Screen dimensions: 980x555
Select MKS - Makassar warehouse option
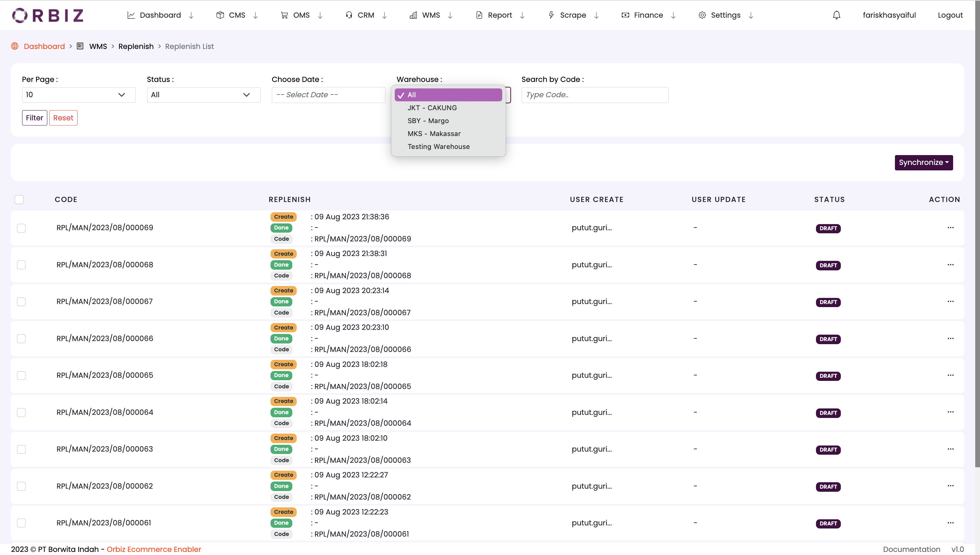tap(448, 134)
